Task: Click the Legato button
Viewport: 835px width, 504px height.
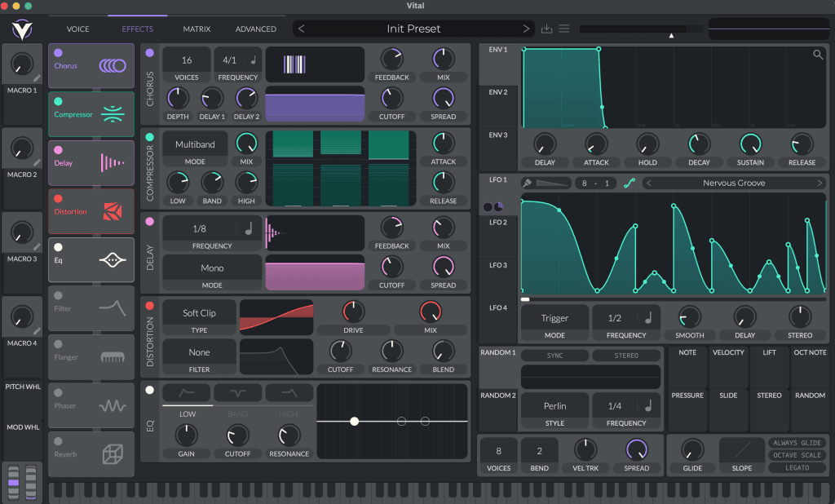Action: 797,468
